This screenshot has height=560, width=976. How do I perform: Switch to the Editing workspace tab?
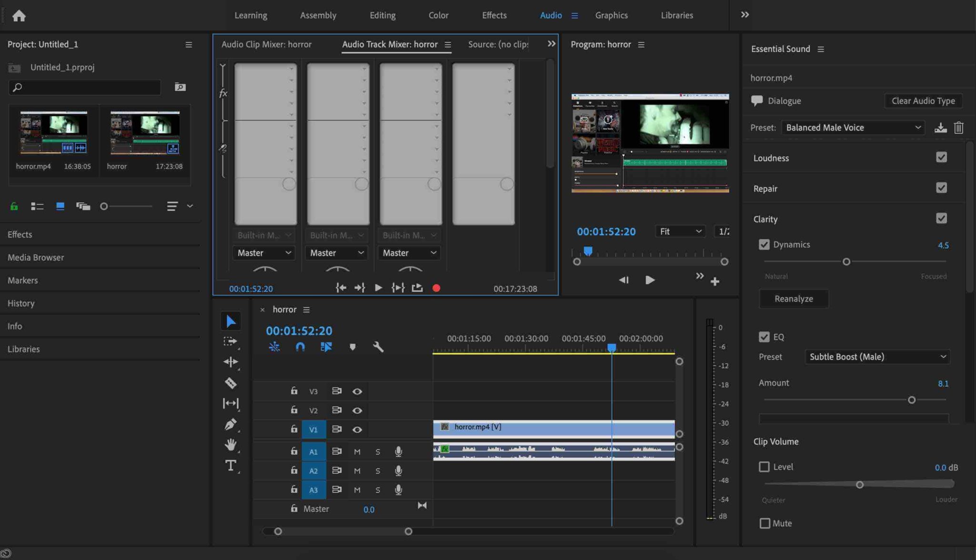click(x=382, y=15)
